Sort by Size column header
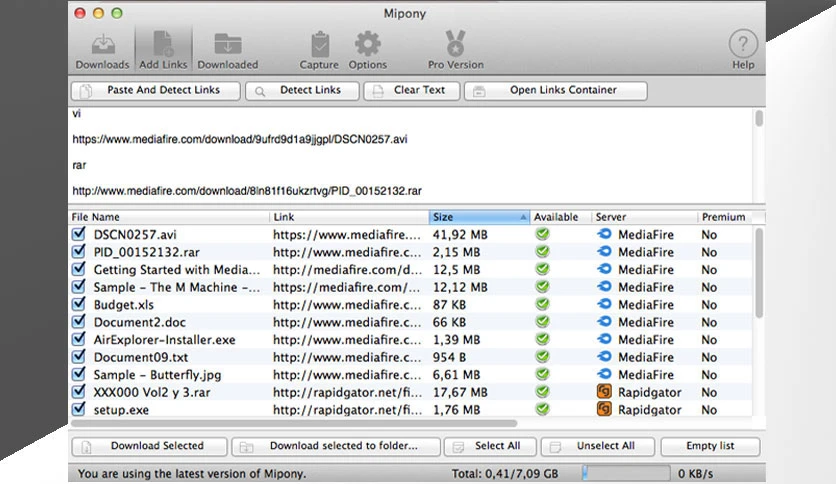The image size is (836, 484). (479, 217)
